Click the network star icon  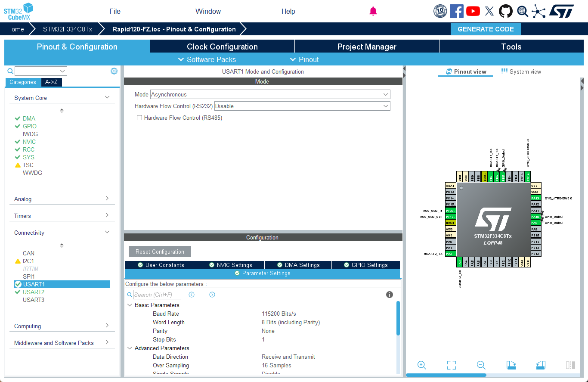tap(538, 11)
